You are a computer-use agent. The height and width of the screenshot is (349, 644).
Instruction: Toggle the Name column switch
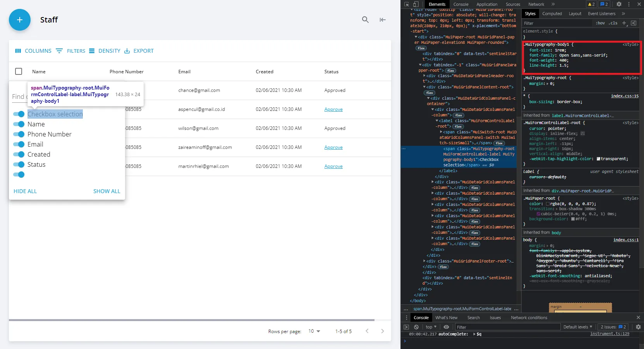click(19, 124)
